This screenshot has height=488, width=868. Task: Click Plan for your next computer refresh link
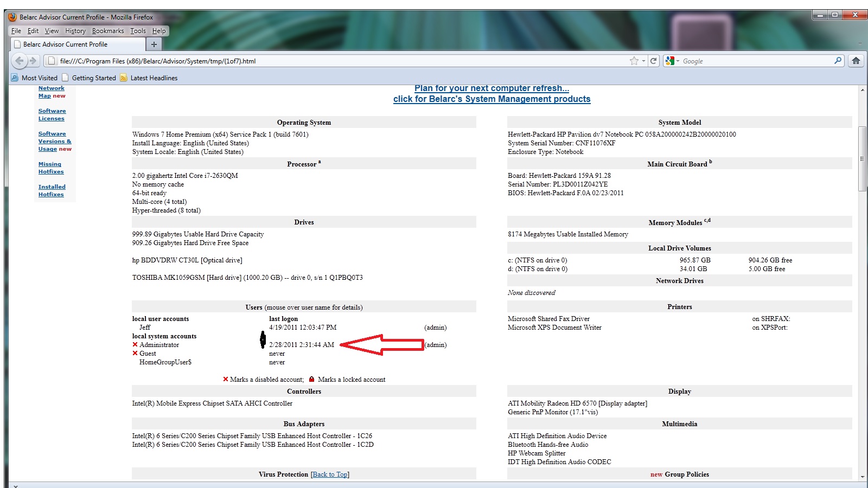click(492, 88)
